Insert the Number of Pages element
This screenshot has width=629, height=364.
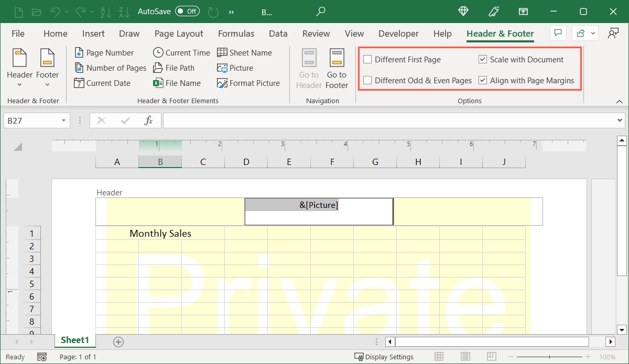[x=110, y=68]
